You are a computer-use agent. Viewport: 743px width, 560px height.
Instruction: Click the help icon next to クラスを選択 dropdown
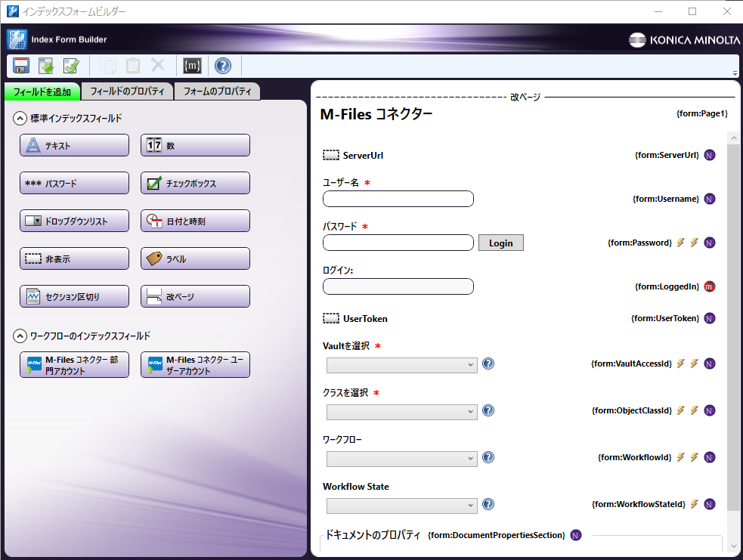coord(488,410)
